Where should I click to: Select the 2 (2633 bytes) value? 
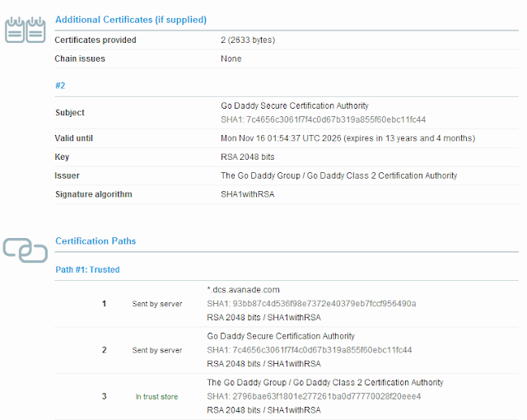click(x=248, y=40)
